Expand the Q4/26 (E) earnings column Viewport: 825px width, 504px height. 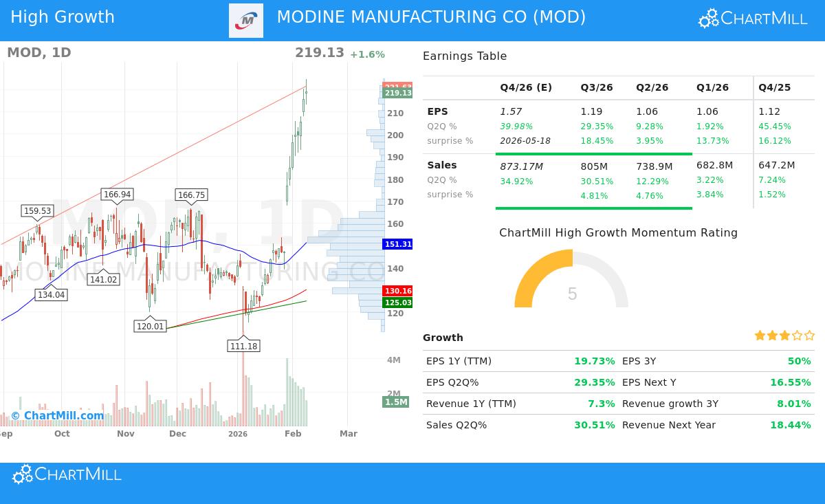(525, 87)
